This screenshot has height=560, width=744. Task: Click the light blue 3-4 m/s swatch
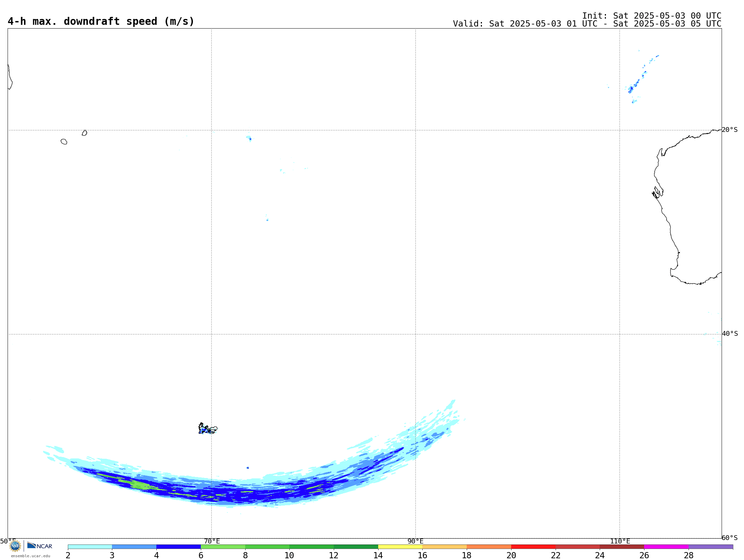click(x=134, y=547)
